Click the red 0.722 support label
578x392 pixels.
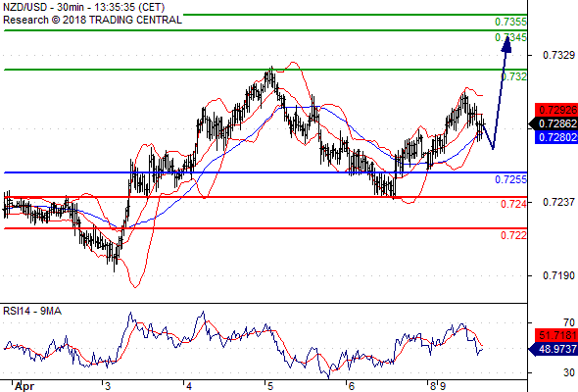click(x=513, y=235)
